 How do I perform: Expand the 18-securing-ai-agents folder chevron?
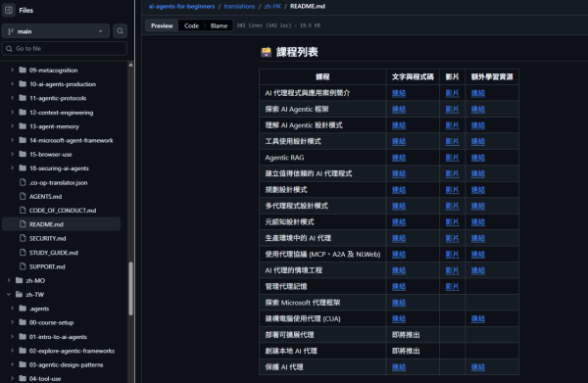(12, 168)
